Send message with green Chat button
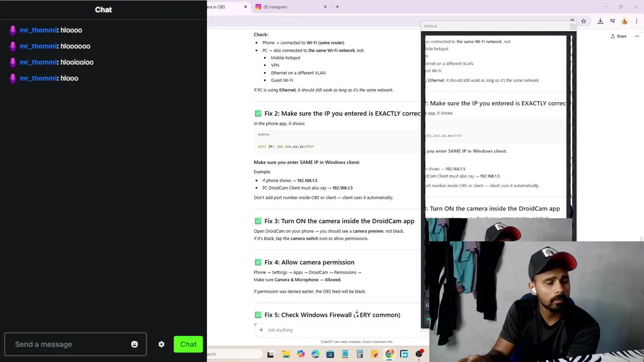 [188, 344]
